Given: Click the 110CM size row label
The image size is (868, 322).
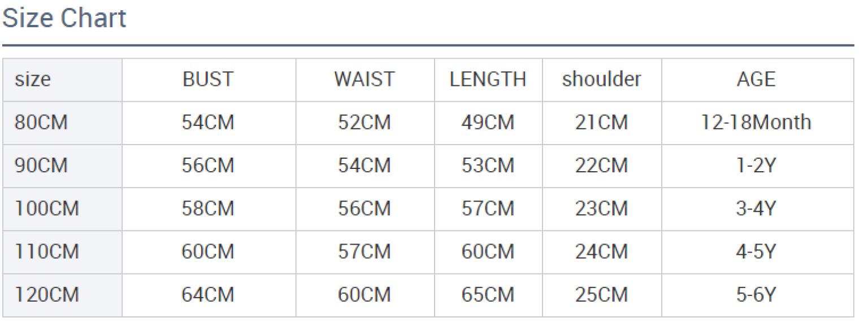Looking at the screenshot, I should (47, 252).
